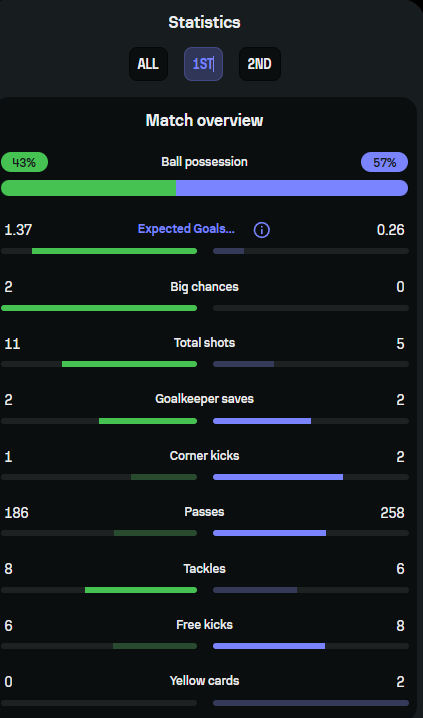Click the Yellow cards stat label

(204, 681)
